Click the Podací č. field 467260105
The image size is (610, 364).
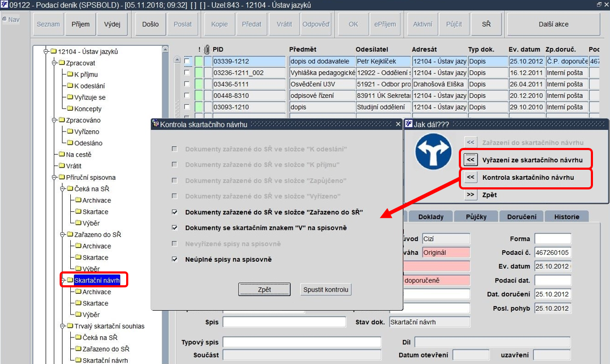click(553, 252)
